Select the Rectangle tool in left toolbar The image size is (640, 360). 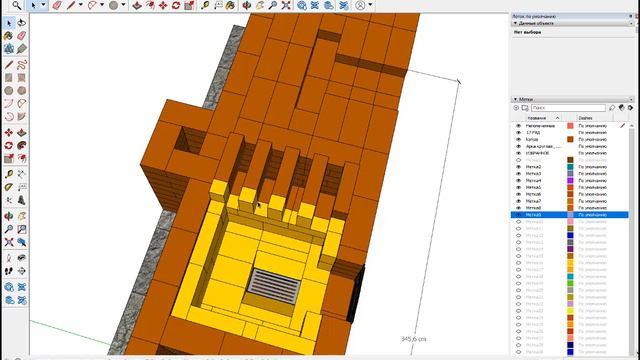point(9,78)
